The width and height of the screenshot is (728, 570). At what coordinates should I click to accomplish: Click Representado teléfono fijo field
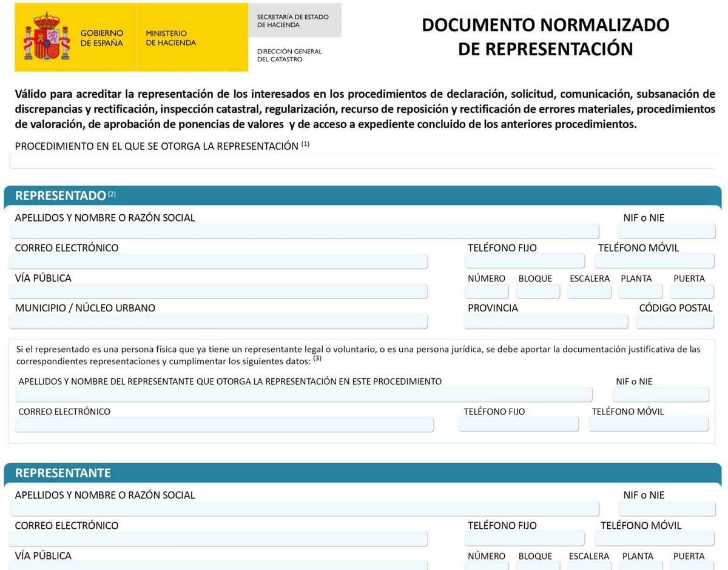click(525, 261)
